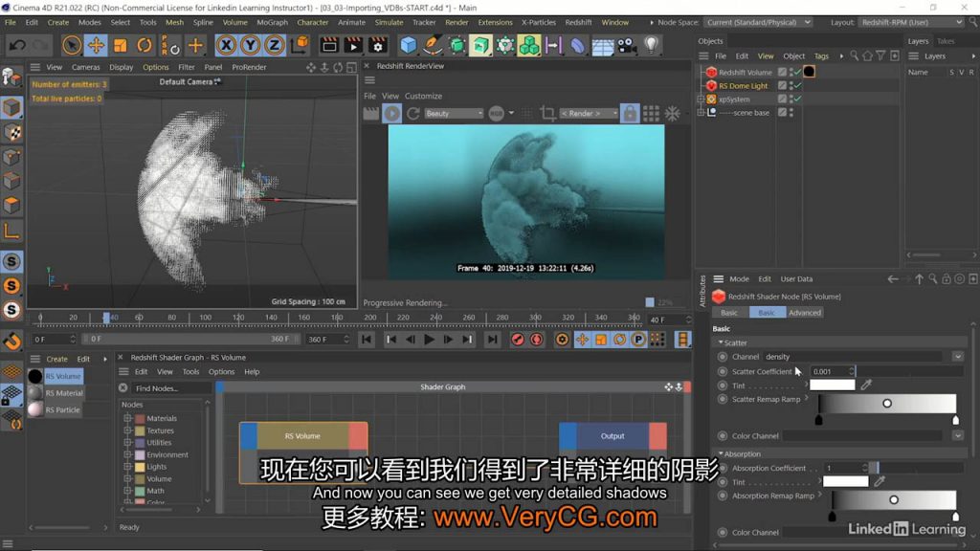Click the attributes back arrow icon

coord(893,279)
